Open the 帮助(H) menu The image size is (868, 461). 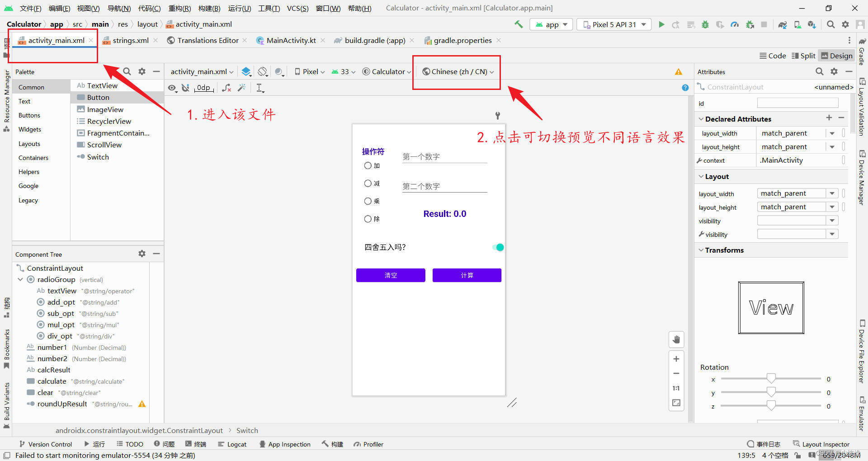click(359, 8)
